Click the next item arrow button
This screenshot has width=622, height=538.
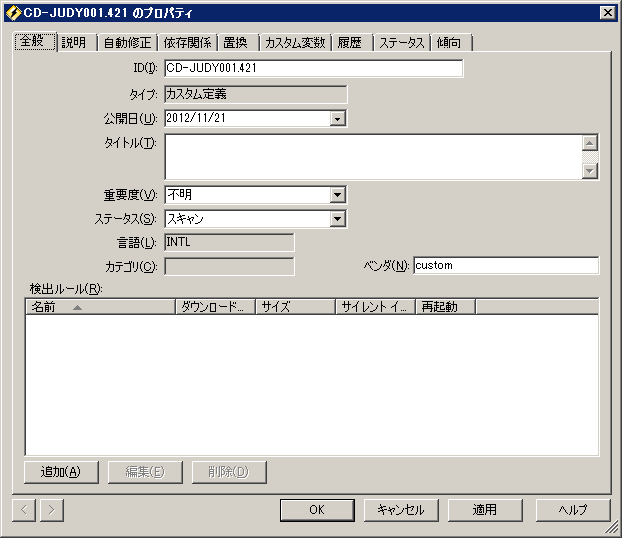[51, 510]
